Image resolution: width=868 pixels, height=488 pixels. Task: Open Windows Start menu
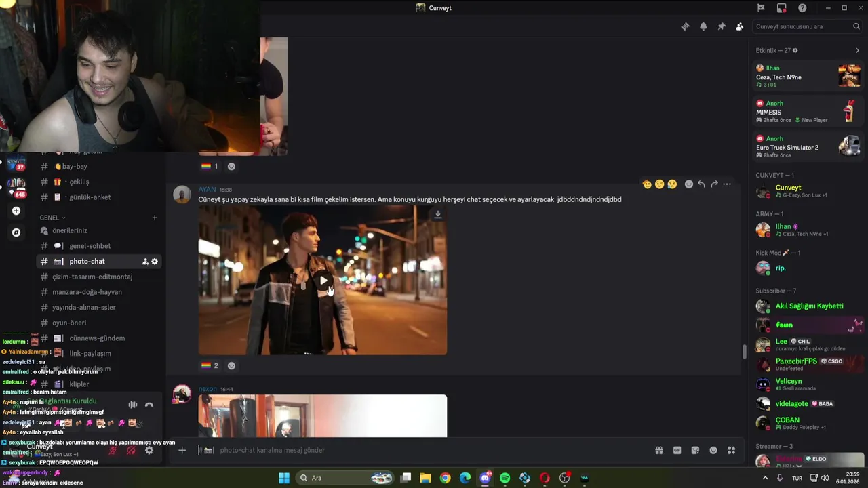[x=283, y=478]
